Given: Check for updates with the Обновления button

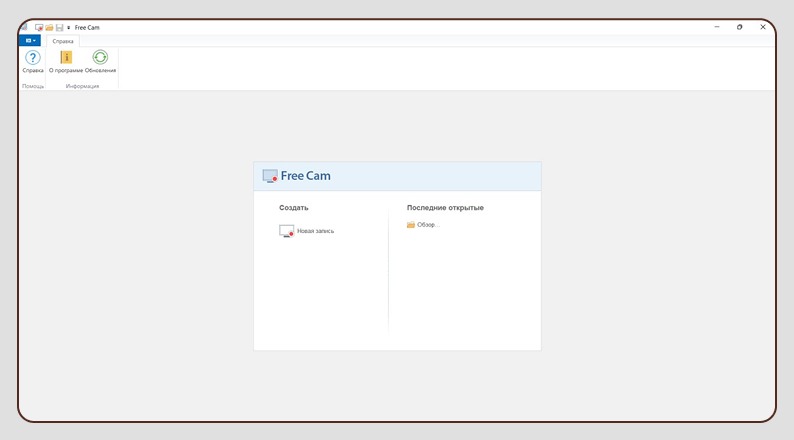Looking at the screenshot, I should coord(100,62).
